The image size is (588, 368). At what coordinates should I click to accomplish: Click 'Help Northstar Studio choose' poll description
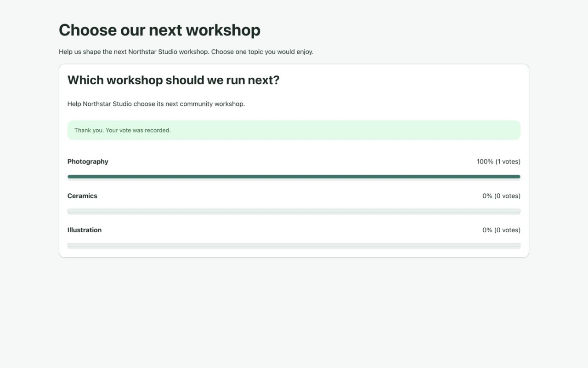coord(156,104)
